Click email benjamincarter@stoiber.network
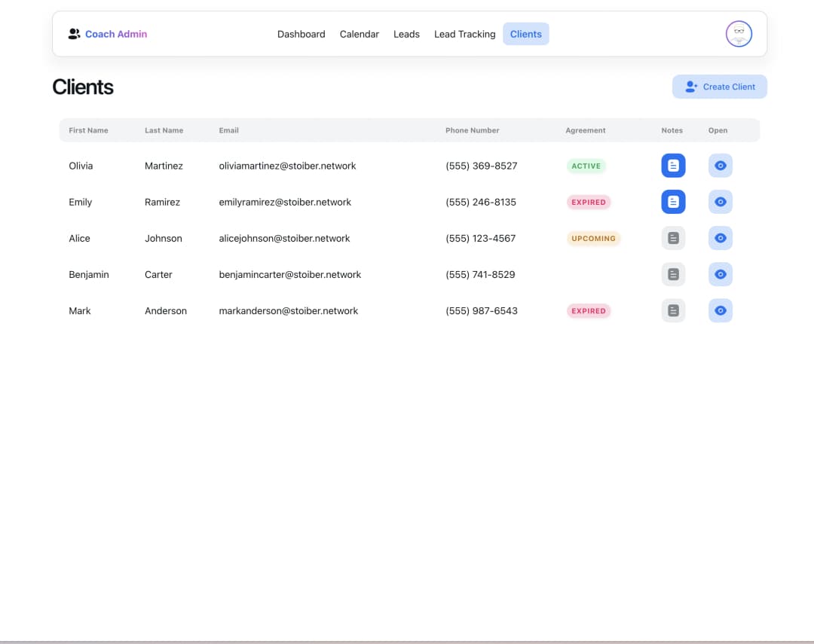The width and height of the screenshot is (814, 644). point(289,274)
